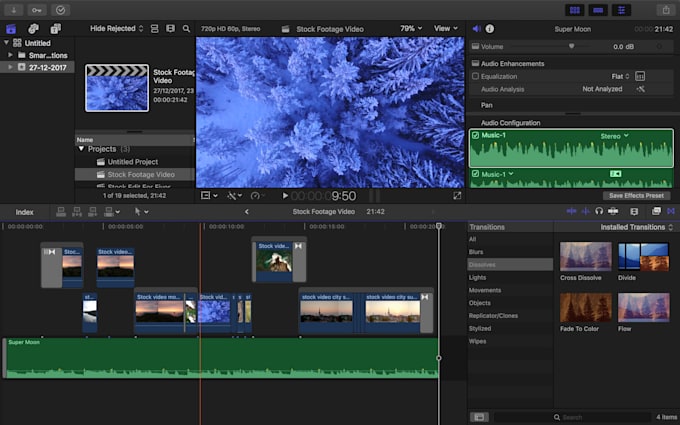Click the Stock Footage Video browser thumbnail

pyautogui.click(x=117, y=88)
